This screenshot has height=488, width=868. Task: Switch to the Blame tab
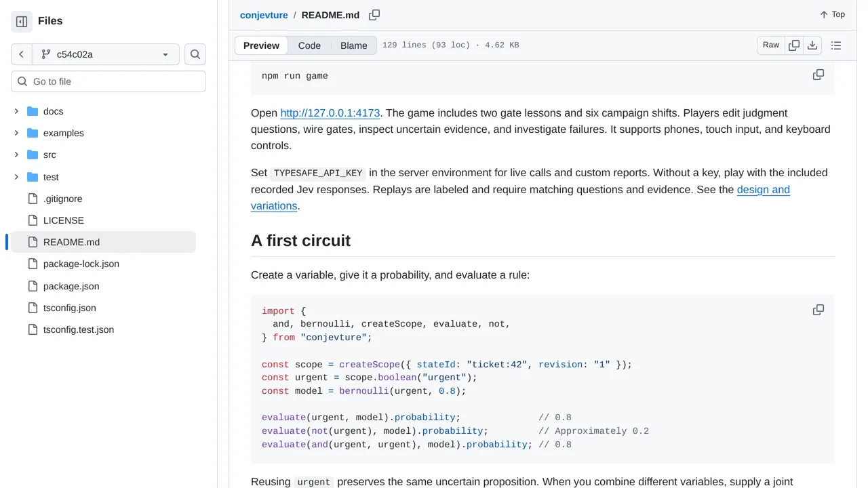click(354, 45)
